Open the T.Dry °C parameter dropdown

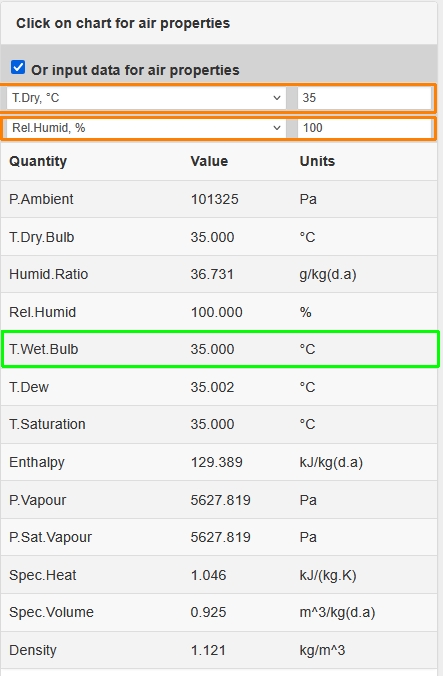pyautogui.click(x=146, y=98)
